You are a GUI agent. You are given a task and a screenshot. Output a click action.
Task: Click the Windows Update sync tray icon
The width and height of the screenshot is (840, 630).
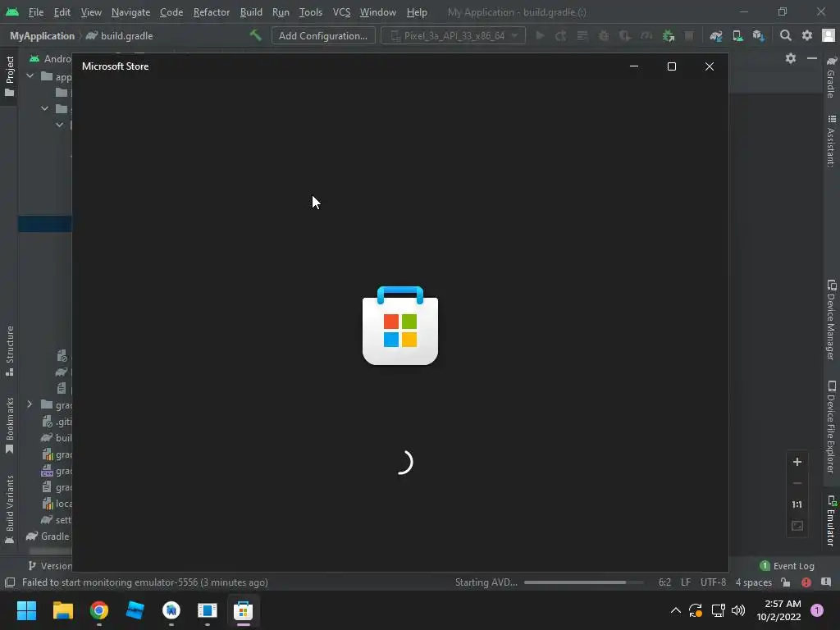[696, 610]
